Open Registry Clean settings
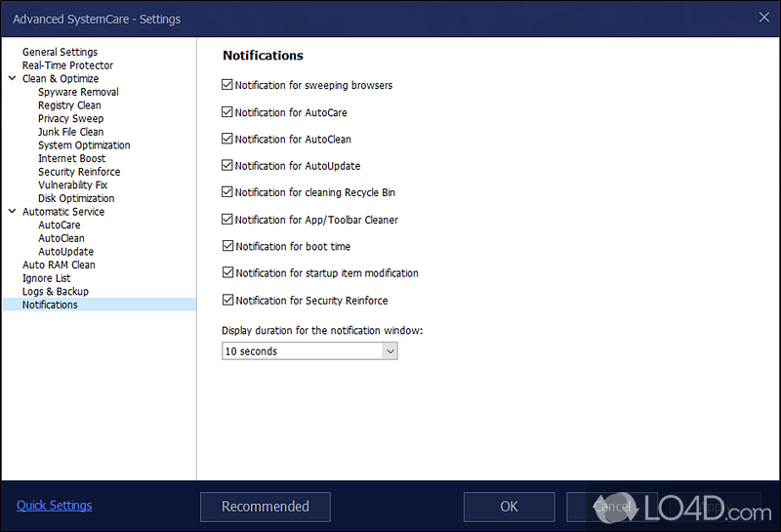 69,105
